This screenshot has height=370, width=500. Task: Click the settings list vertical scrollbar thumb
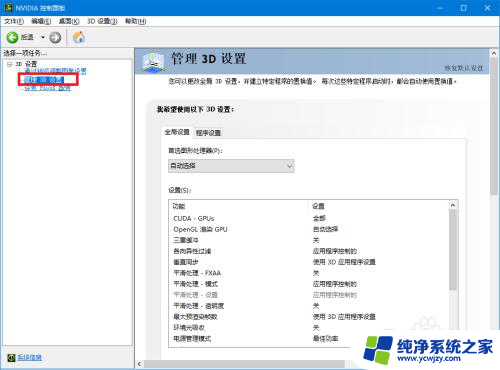tap(453, 250)
